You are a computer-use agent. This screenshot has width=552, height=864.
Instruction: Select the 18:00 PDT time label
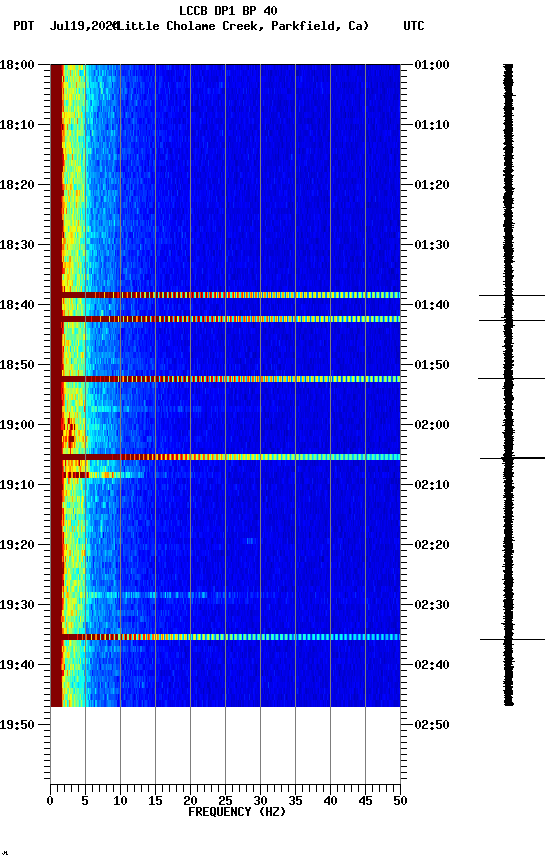17,64
